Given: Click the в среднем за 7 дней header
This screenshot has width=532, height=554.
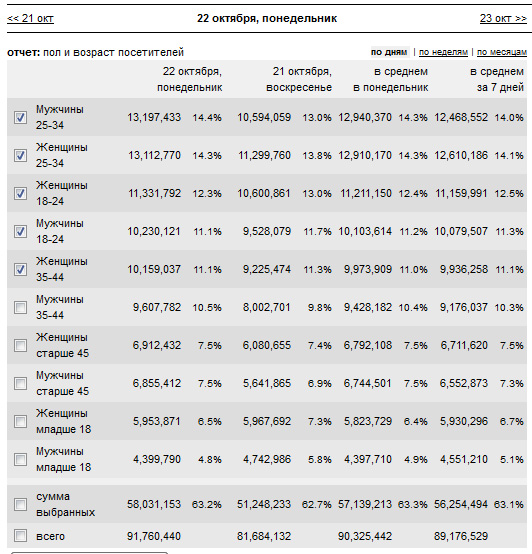Looking at the screenshot, I should [497, 79].
